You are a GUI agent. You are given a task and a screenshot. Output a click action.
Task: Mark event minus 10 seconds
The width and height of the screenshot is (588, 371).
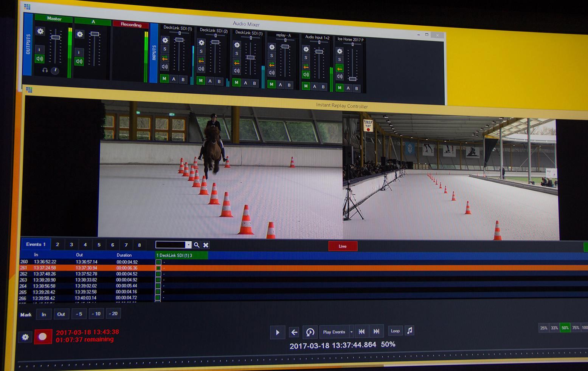pos(96,314)
